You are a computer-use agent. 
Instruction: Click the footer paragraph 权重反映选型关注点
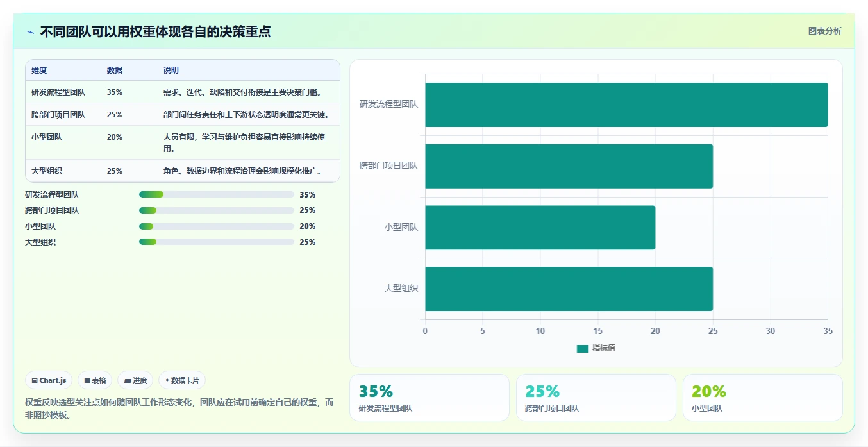pos(179,409)
